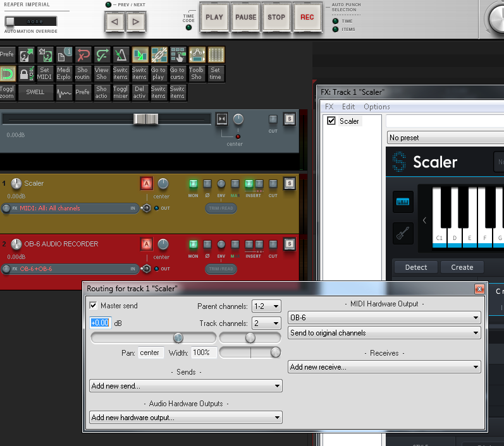Screen dimensions: 504x446
Task: Open Send to original channels dropdown
Action: pos(384,333)
